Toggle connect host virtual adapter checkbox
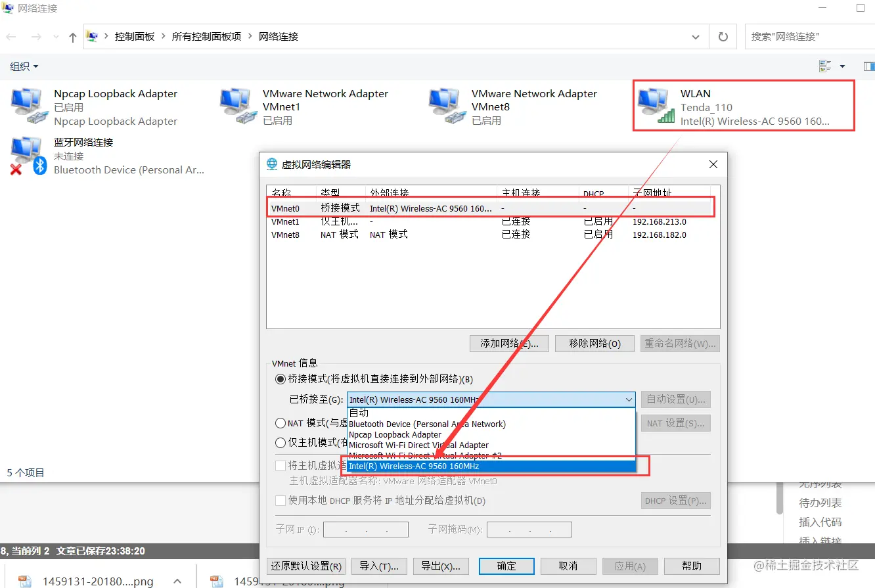875x588 pixels. pos(280,466)
